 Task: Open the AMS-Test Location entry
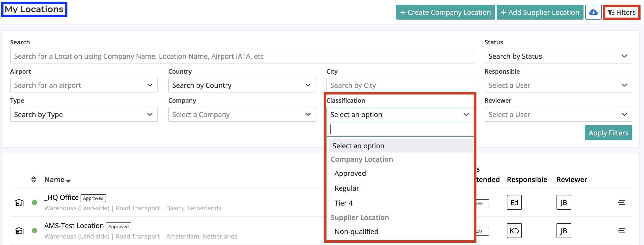[74, 226]
